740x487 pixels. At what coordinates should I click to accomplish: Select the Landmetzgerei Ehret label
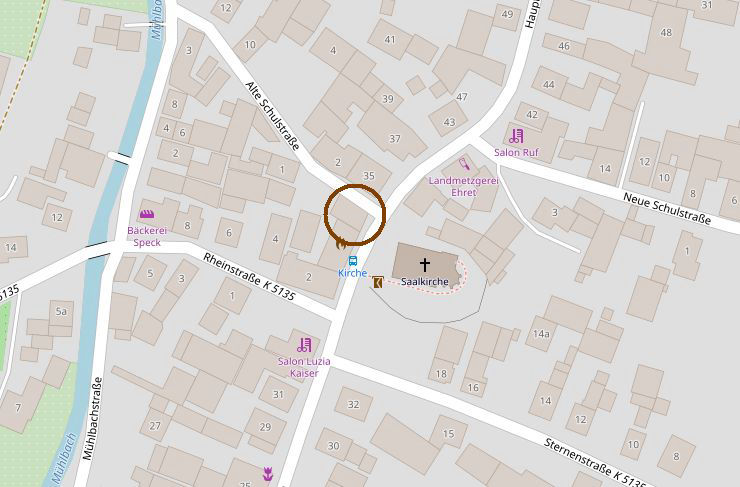coord(463,186)
